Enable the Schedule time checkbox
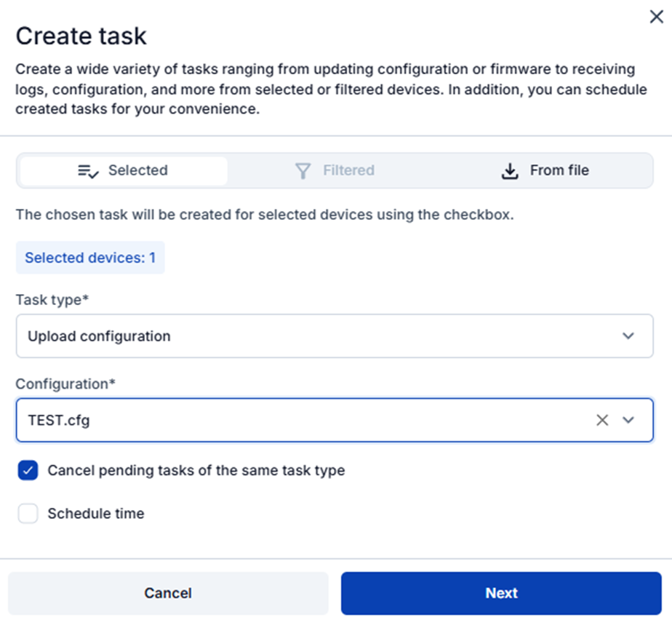The height and width of the screenshot is (623, 672). (28, 513)
